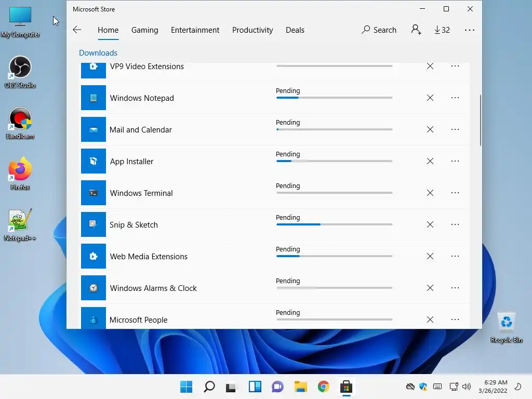Viewport: 532px width, 399px height.
Task: Click the Microsoft People app icon
Action: [94, 318]
